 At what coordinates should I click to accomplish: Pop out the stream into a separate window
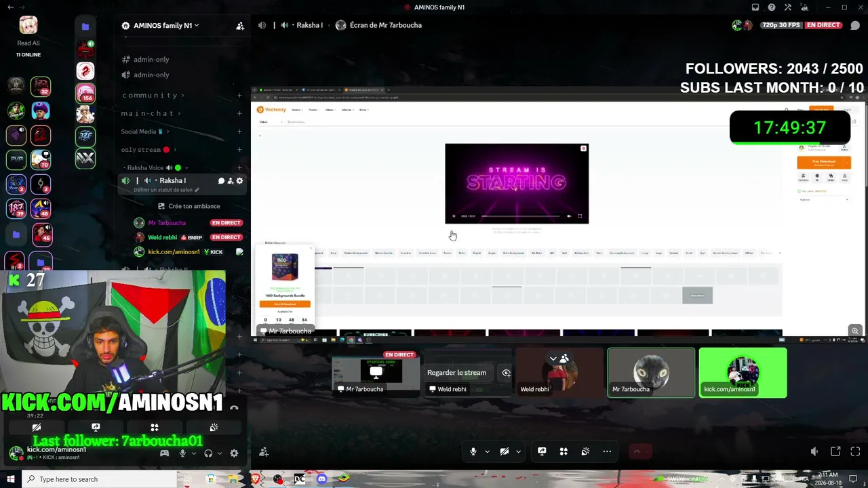(x=835, y=452)
